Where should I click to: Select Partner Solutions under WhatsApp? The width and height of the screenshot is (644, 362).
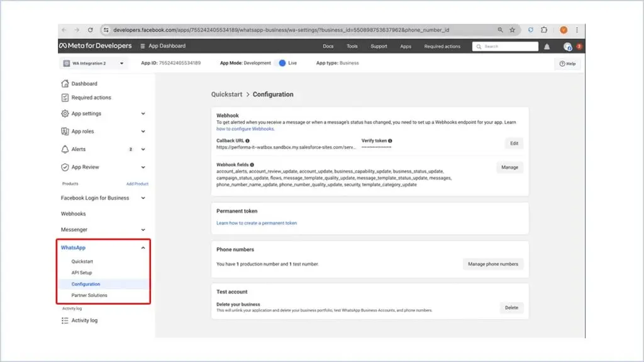pyautogui.click(x=89, y=295)
